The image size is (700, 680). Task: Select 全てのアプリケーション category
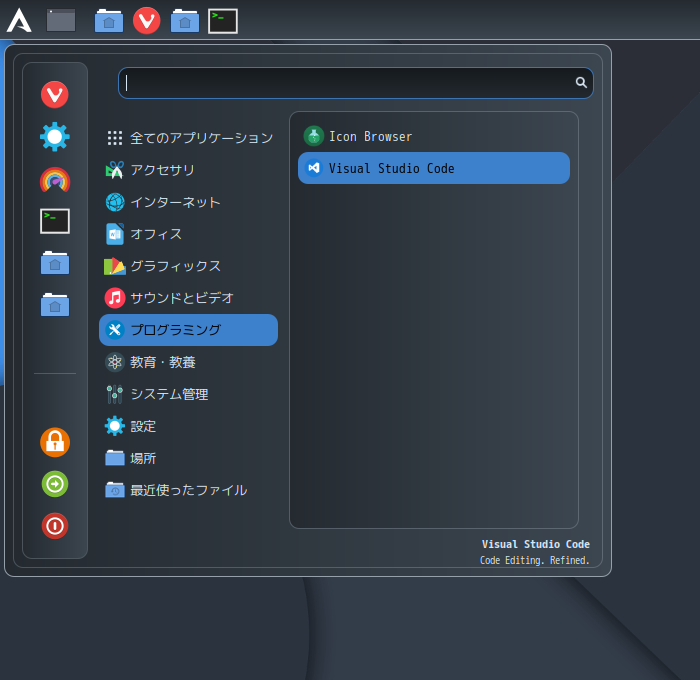pos(188,138)
